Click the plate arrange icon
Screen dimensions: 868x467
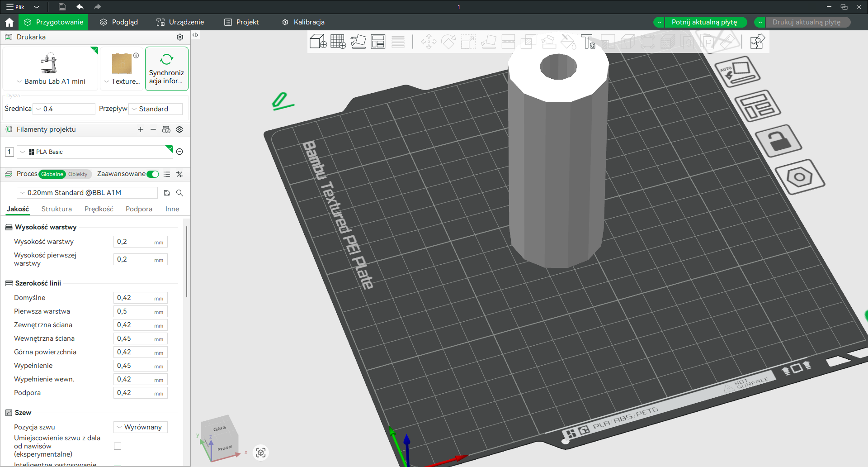[x=758, y=106]
